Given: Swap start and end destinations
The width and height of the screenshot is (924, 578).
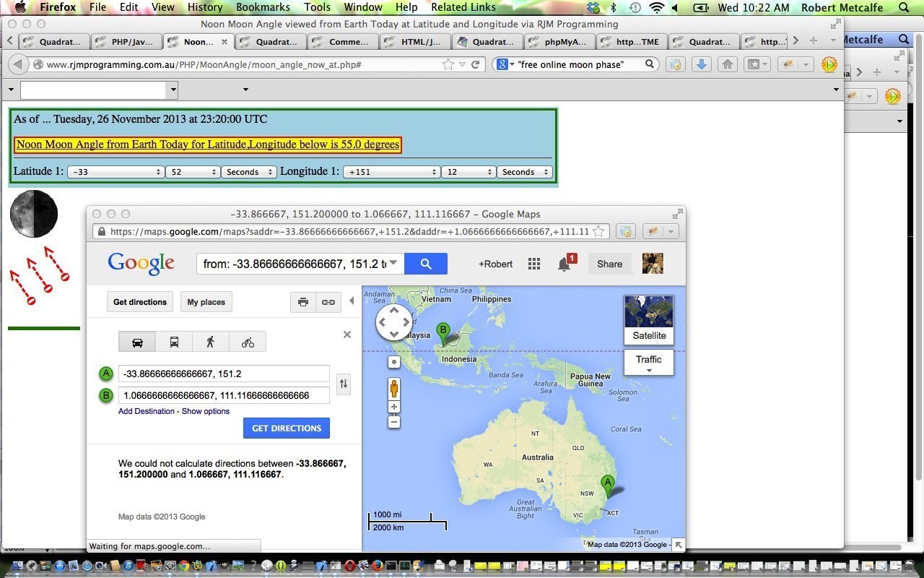Looking at the screenshot, I should (344, 384).
